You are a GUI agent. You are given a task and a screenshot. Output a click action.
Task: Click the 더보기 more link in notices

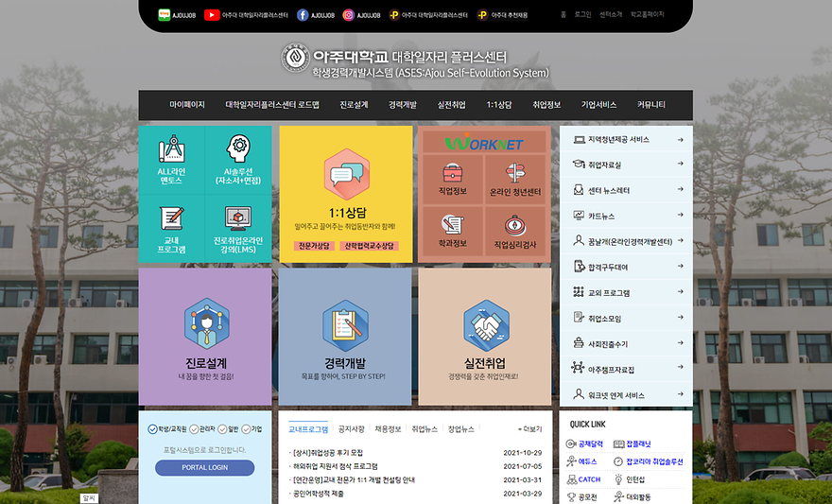(x=529, y=429)
